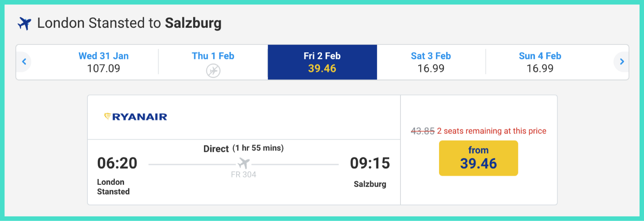This screenshot has height=221, width=644.
Task: Click the previous dates left arrow
Action: point(24,62)
